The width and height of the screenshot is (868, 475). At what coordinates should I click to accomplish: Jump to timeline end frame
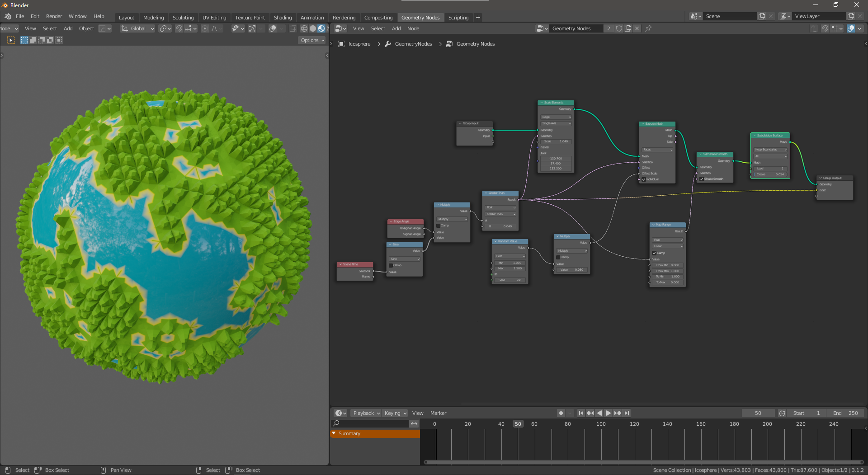[627, 413]
